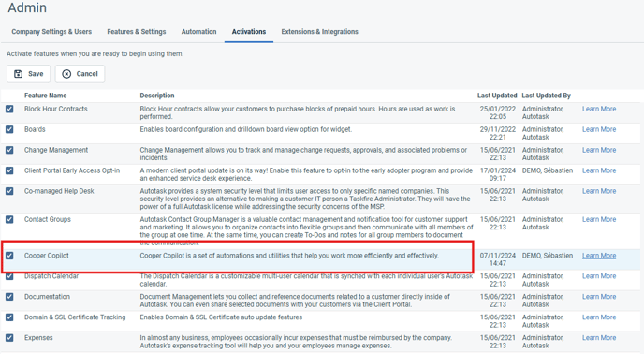The image size is (644, 354).
Task: Click the Feature Name column header
Action: pos(45,96)
